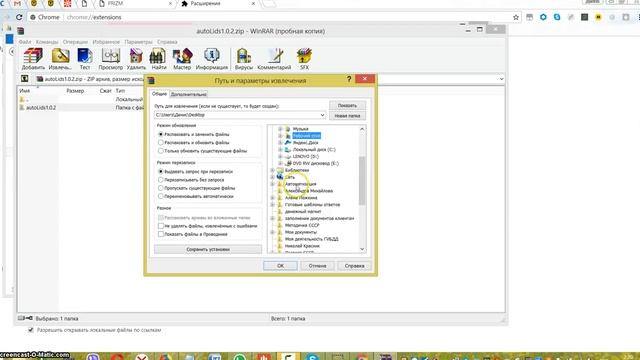Select the Яндекс.Диск tree item
Screen dimensions: 640x360
click(305, 143)
